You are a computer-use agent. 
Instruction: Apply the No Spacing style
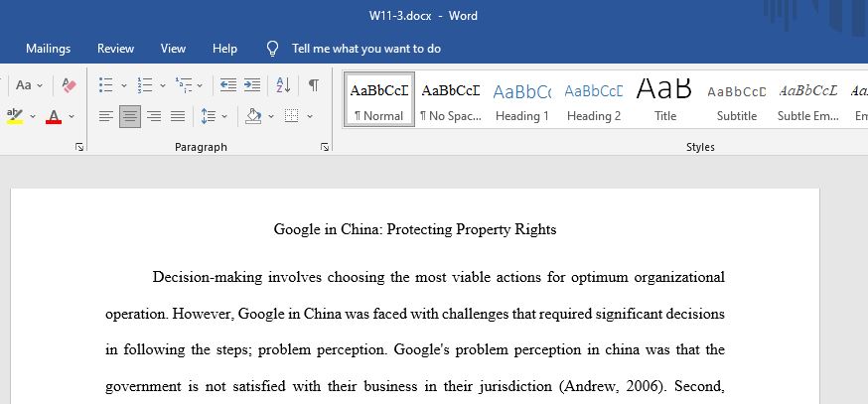(x=451, y=100)
